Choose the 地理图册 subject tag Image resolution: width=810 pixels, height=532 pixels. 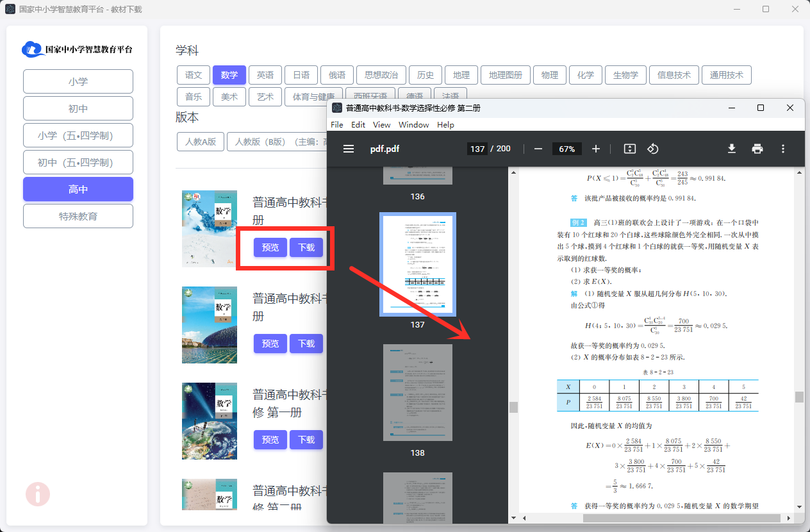click(x=506, y=75)
